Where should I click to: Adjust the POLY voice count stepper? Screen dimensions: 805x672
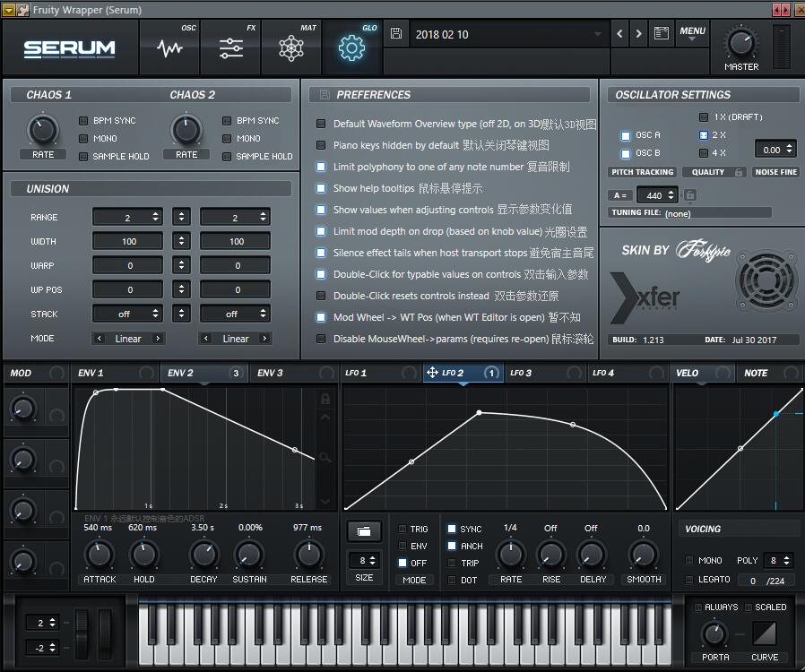(x=785, y=560)
